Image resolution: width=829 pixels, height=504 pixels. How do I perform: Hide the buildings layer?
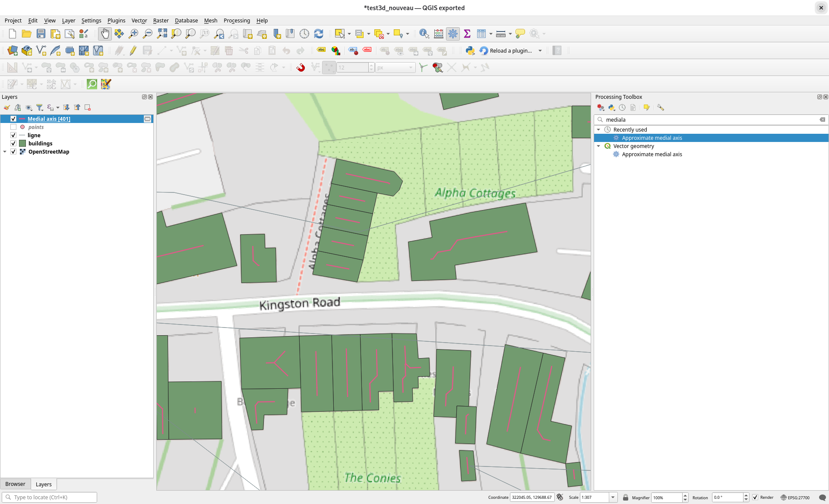click(13, 143)
